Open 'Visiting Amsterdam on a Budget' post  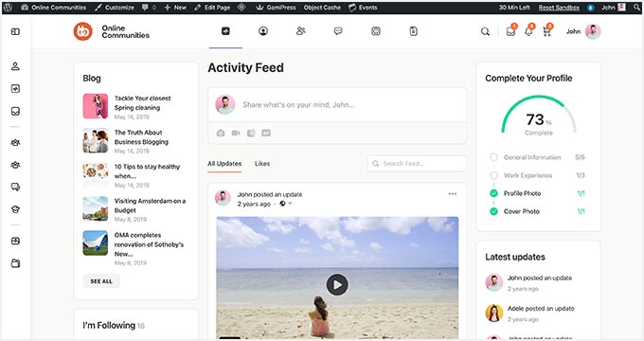coord(150,206)
